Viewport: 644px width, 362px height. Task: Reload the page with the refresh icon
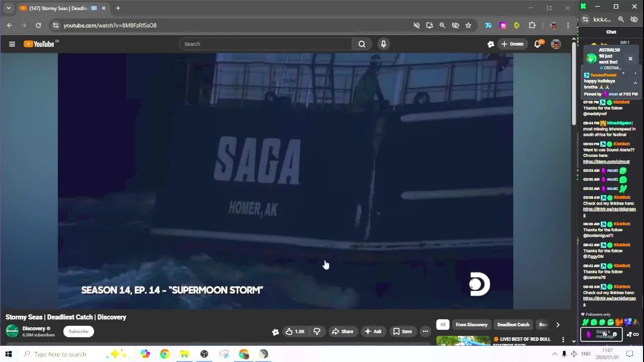pyautogui.click(x=38, y=25)
